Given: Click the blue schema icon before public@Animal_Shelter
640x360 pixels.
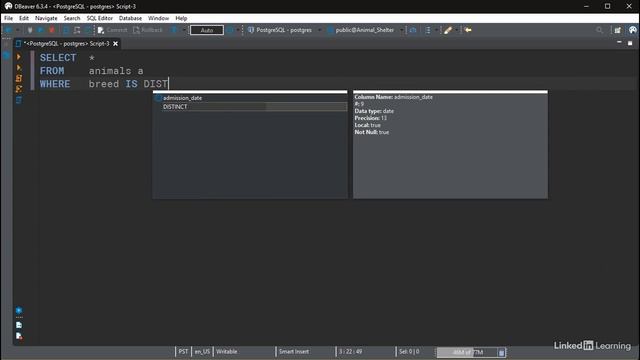Looking at the screenshot, I should pos(330,30).
